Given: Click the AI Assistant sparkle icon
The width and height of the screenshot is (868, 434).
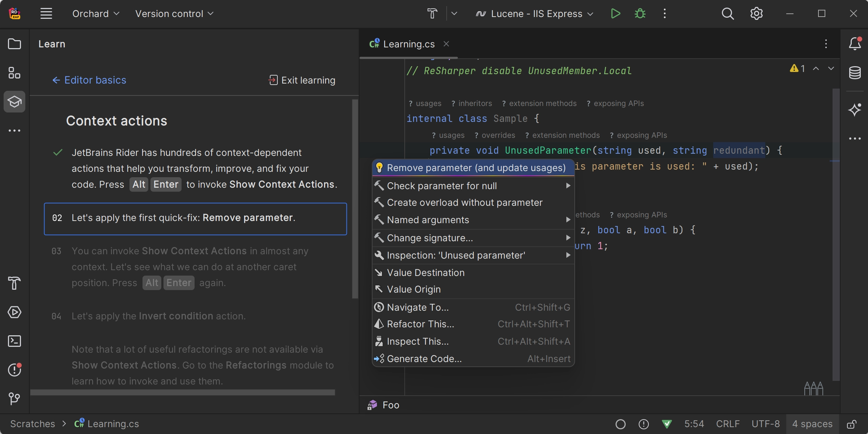Looking at the screenshot, I should (x=855, y=109).
